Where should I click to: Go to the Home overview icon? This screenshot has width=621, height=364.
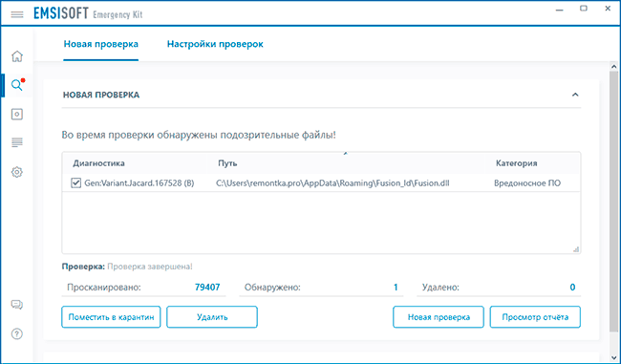(x=17, y=56)
